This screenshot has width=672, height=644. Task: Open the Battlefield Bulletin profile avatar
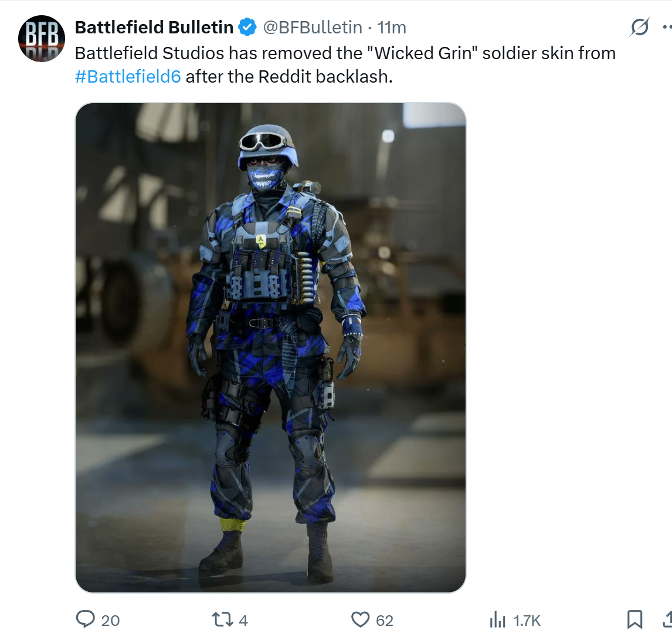[42, 39]
